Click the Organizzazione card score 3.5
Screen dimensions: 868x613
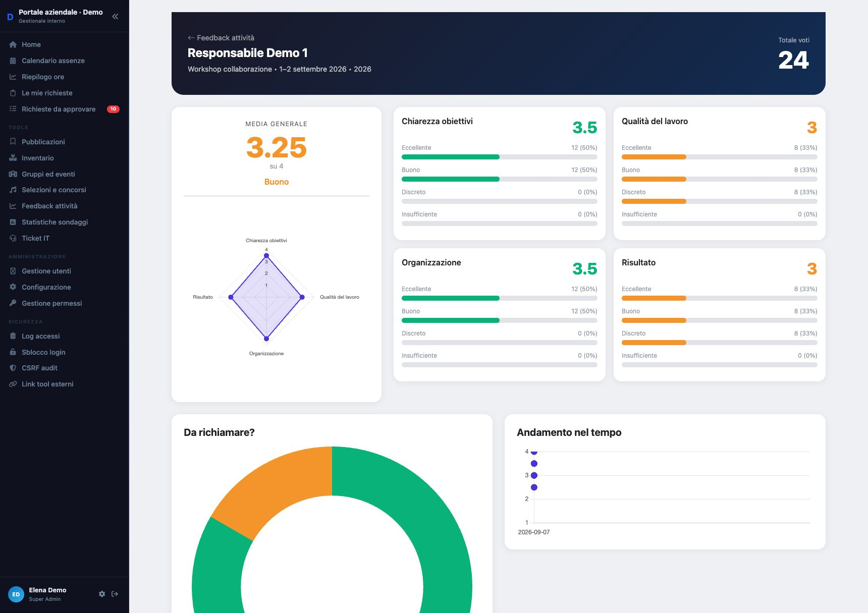tap(585, 269)
